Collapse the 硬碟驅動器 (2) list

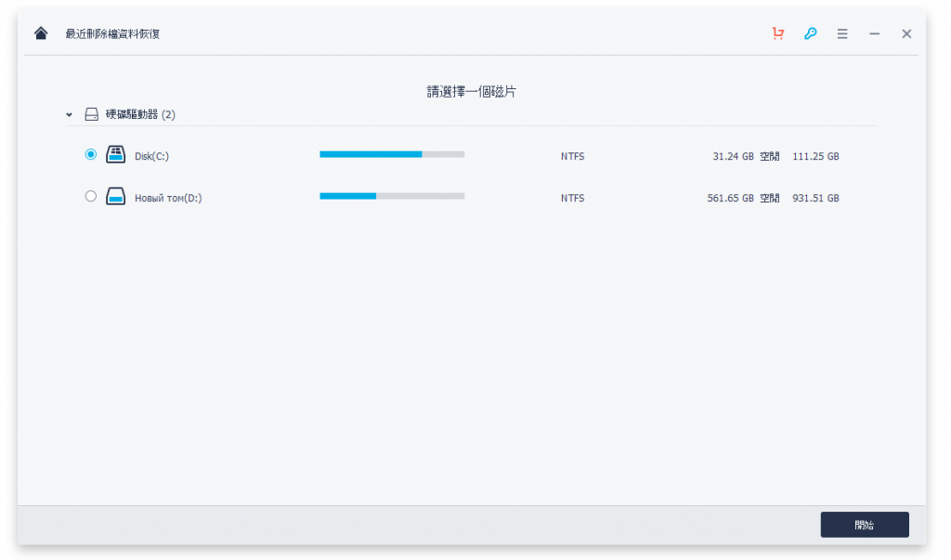coord(69,115)
